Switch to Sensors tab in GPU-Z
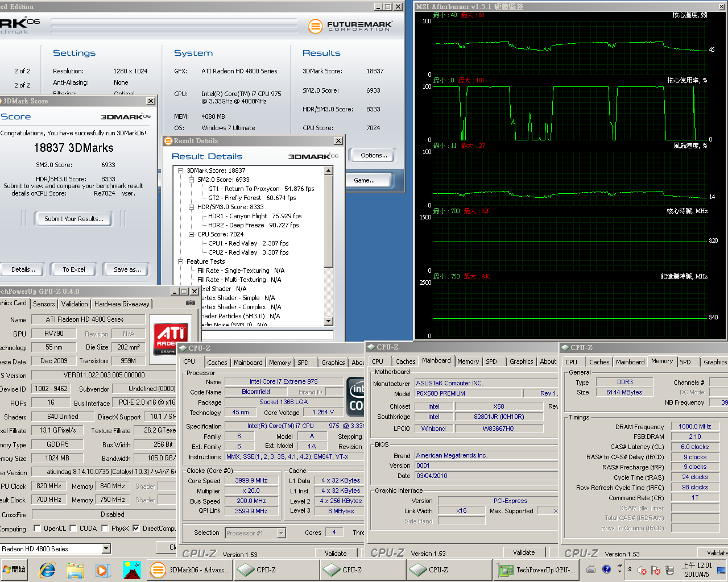 [x=44, y=304]
